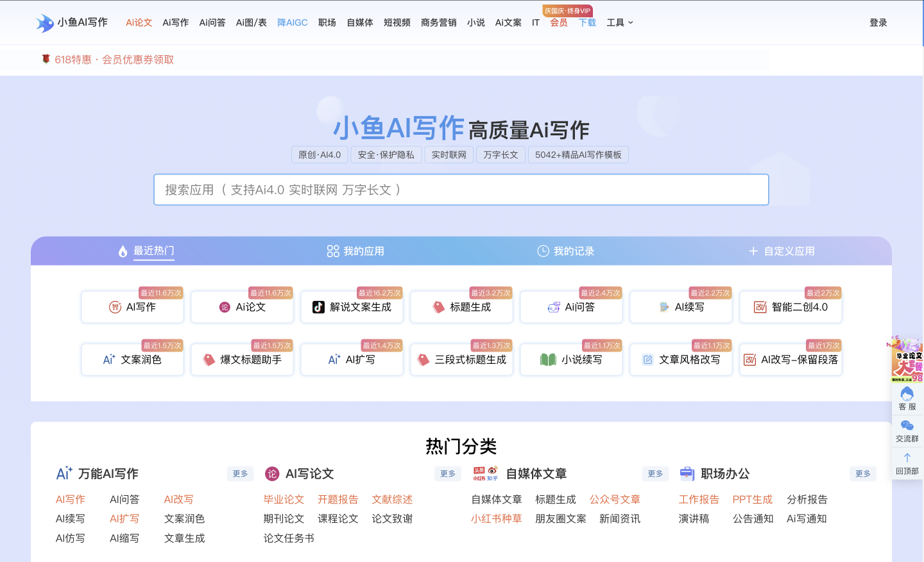Viewport: 924px width, 562px height.
Task: Click the 毕业论文大套餐 promo thumbnail
Action: tap(906, 359)
